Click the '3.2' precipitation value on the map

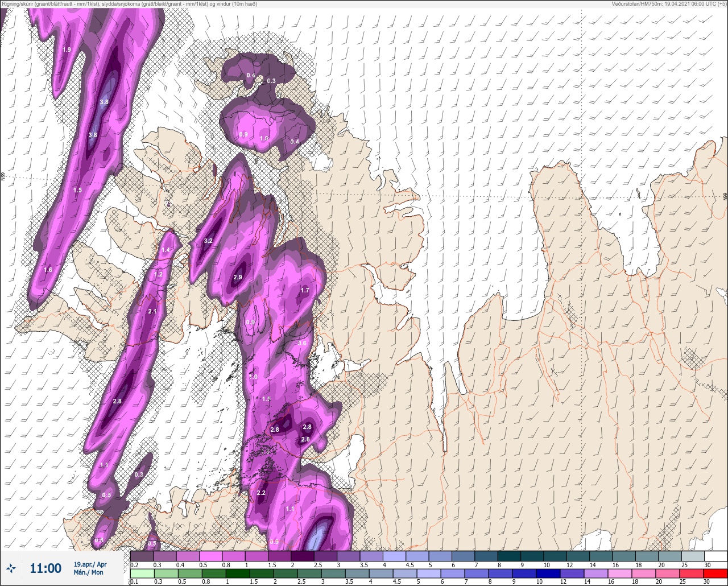208,241
